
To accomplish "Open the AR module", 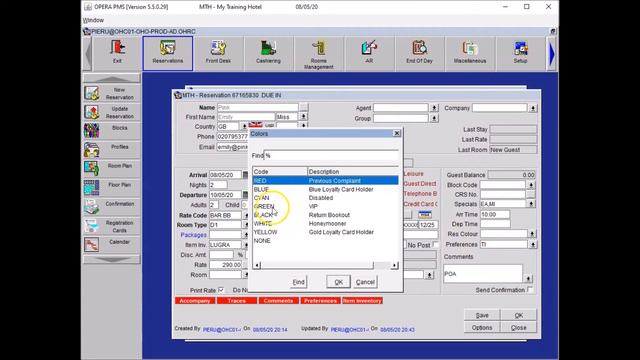I will (x=369, y=53).
